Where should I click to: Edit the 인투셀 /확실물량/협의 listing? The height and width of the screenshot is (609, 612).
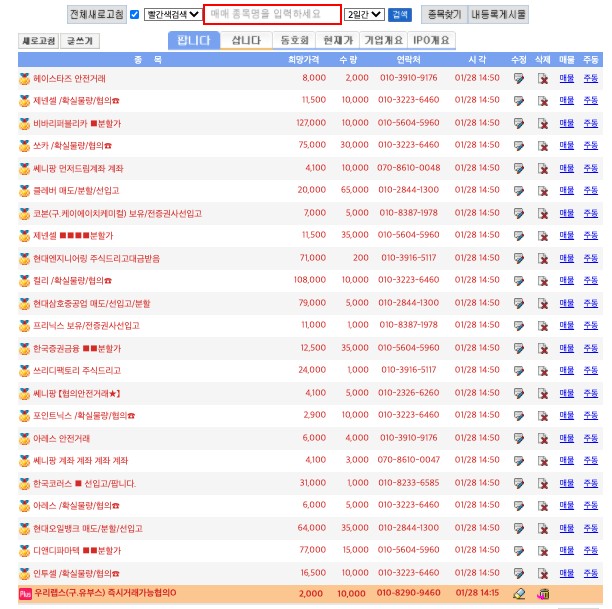tap(519, 573)
